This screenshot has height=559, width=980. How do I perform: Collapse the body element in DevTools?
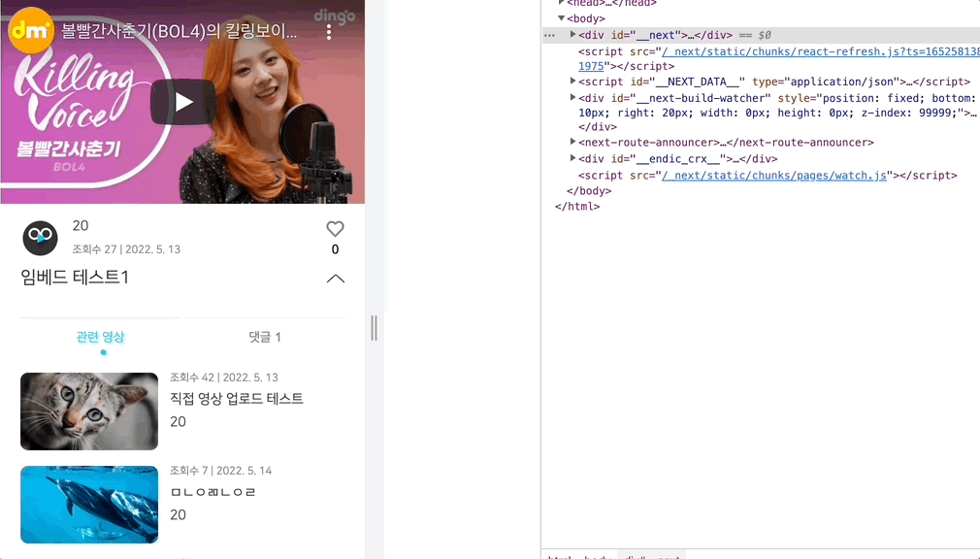561,18
